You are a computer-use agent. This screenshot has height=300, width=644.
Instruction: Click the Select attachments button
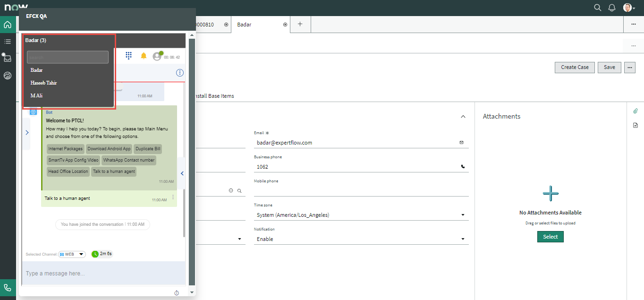coord(550,237)
